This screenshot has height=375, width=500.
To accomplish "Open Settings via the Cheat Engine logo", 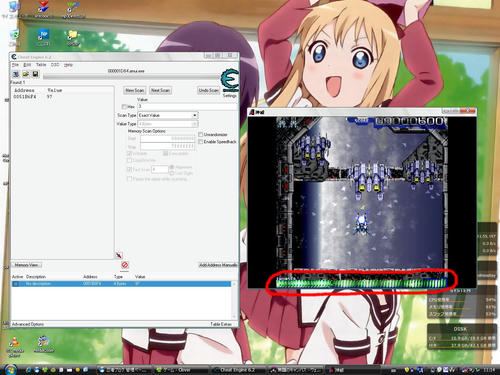I will click(x=230, y=81).
